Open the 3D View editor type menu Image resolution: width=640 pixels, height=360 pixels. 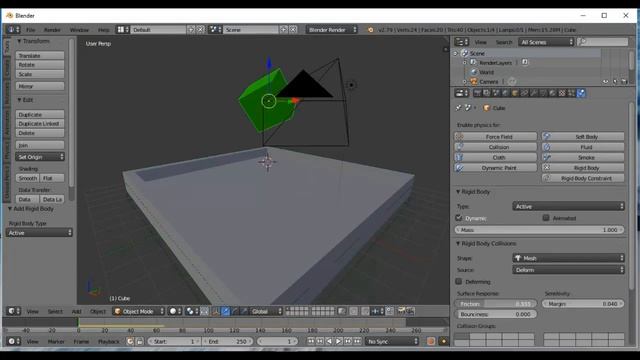point(13,311)
